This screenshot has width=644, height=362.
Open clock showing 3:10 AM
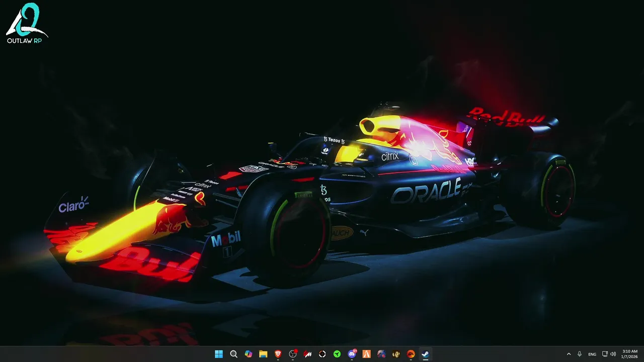point(630,354)
